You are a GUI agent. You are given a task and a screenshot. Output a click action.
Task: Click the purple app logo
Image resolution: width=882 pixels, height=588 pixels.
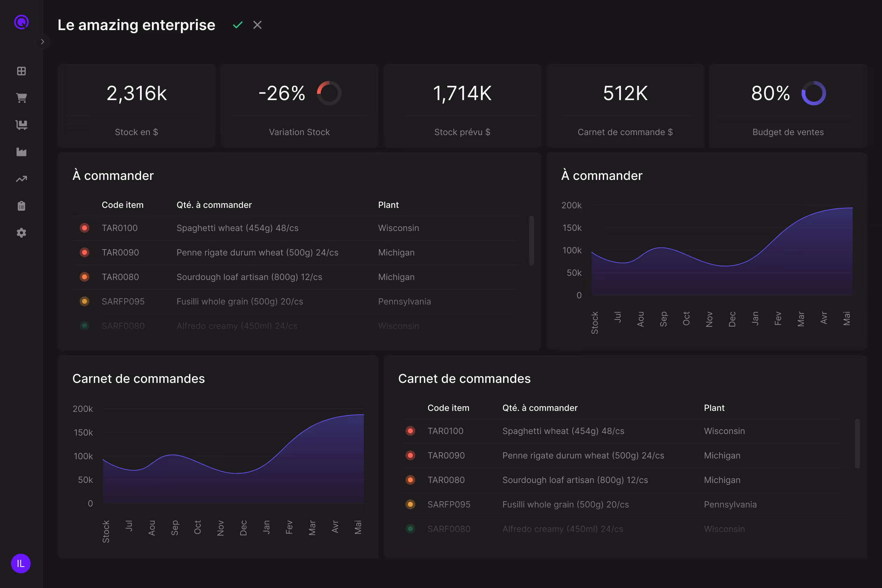(x=21, y=22)
